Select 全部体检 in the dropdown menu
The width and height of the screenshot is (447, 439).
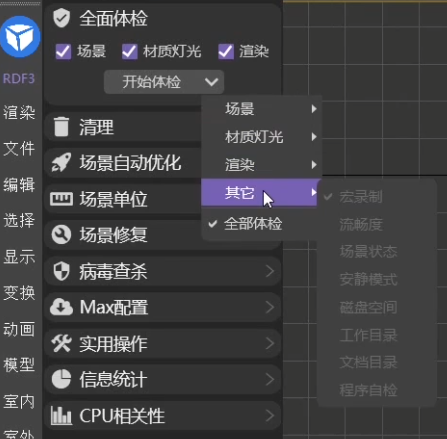pos(253,224)
